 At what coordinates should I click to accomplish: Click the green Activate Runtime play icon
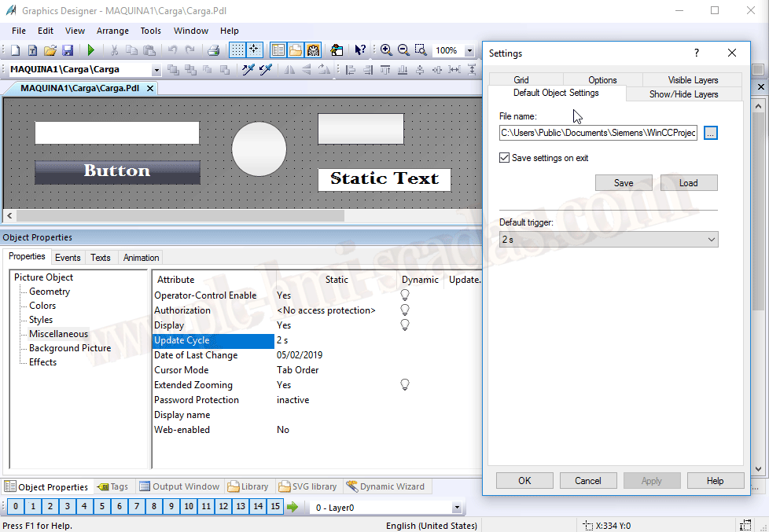[x=91, y=50]
